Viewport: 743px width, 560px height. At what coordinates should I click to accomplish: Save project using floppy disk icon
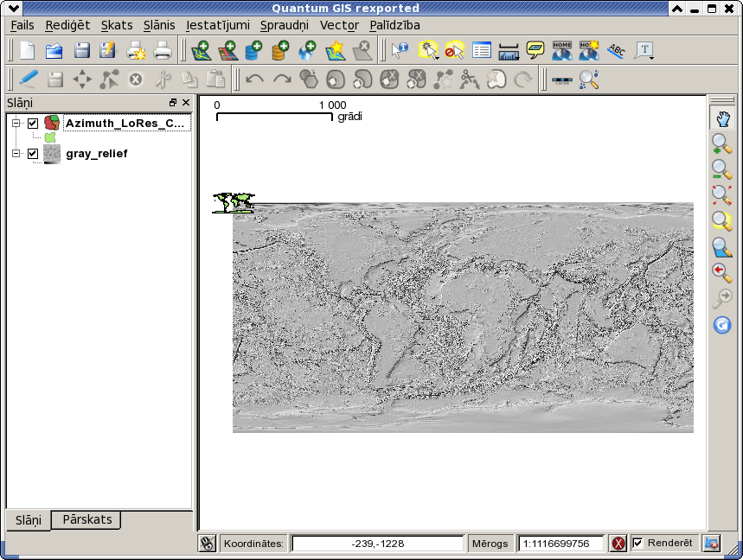tap(81, 50)
